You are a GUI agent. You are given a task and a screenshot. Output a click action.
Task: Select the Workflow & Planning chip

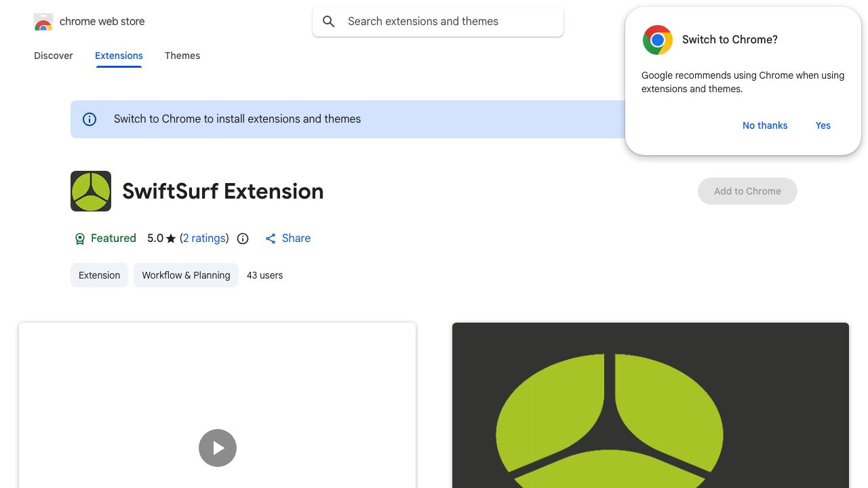[186, 275]
